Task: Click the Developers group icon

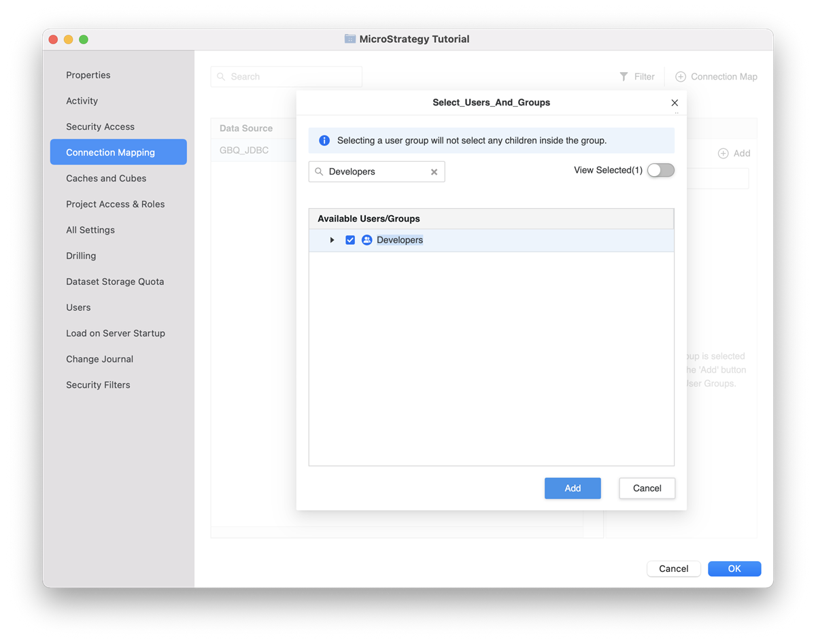Action: coord(367,240)
